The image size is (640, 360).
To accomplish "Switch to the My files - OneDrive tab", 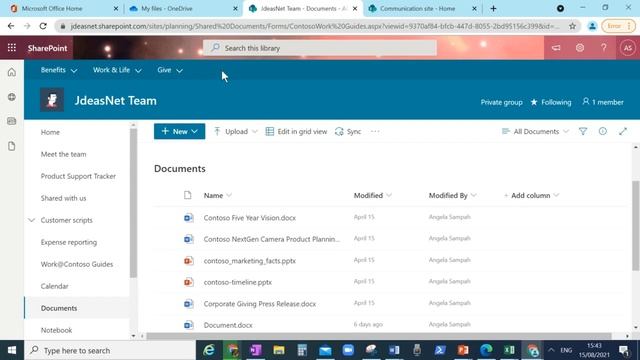I will (x=183, y=8).
